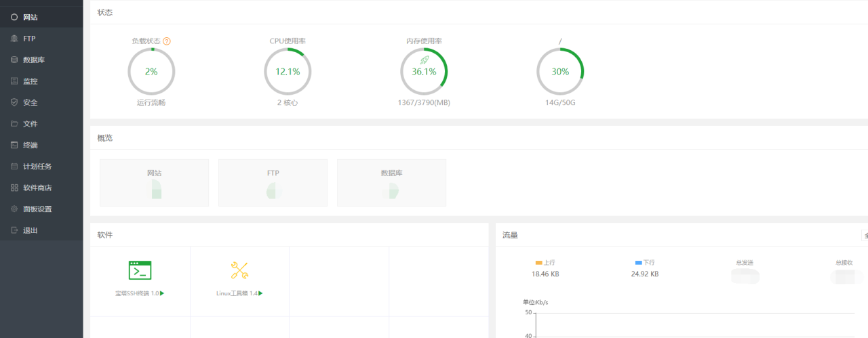Click the 流量 panel heading
This screenshot has width=868, height=338.
(x=510, y=235)
